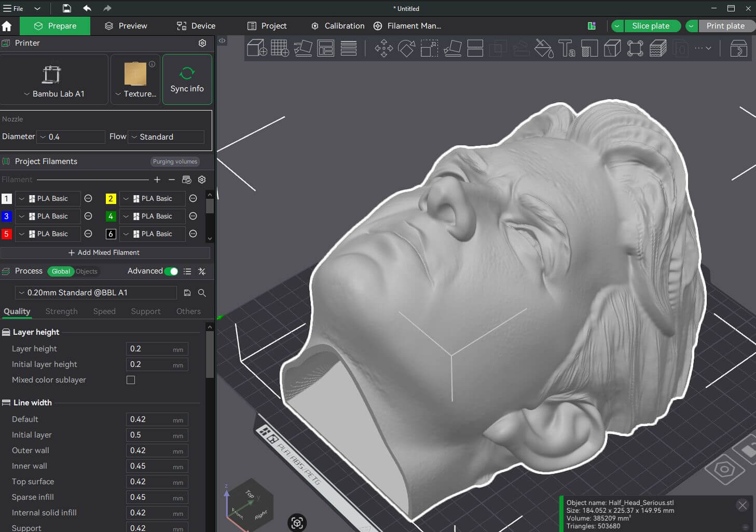Open the Slice plate dropdown arrow
Image resolution: width=756 pixels, height=532 pixels.
[x=617, y=26]
